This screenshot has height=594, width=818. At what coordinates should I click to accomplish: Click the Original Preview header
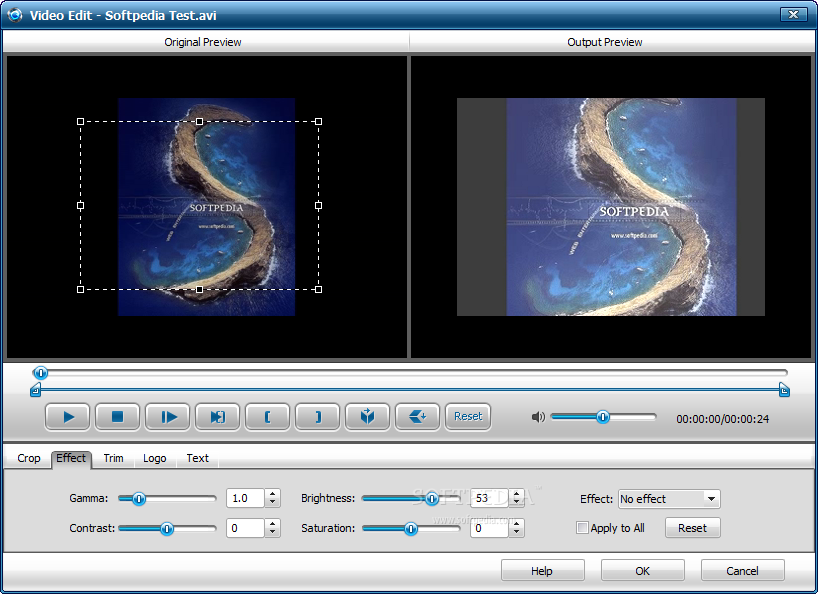[203, 42]
